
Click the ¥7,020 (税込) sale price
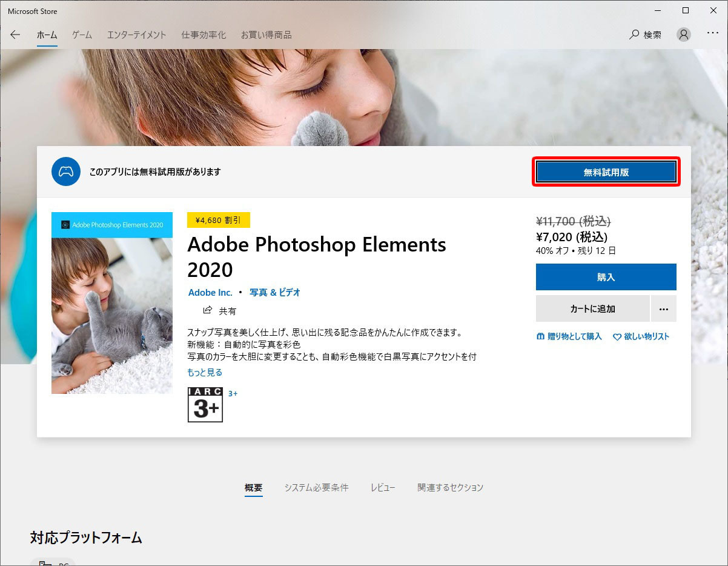click(x=572, y=236)
